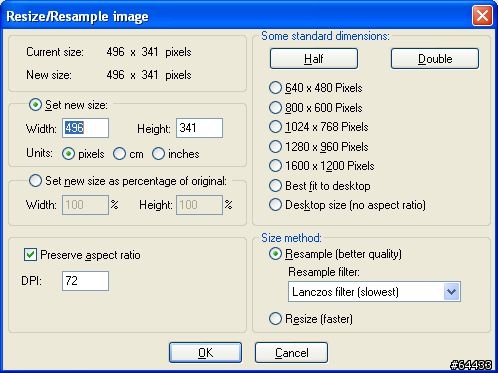Select Desktop size (no aspect ratio) option

[x=275, y=205]
